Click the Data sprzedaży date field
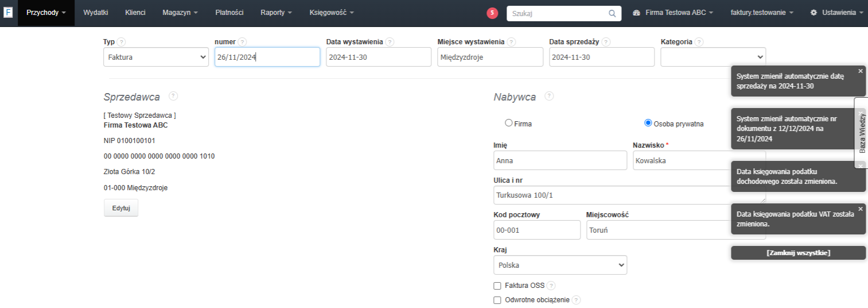Viewport: 868px width, 308px height. [602, 57]
